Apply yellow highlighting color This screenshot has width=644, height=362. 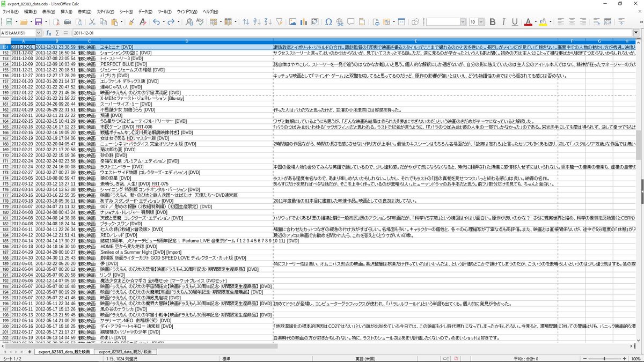(x=543, y=22)
